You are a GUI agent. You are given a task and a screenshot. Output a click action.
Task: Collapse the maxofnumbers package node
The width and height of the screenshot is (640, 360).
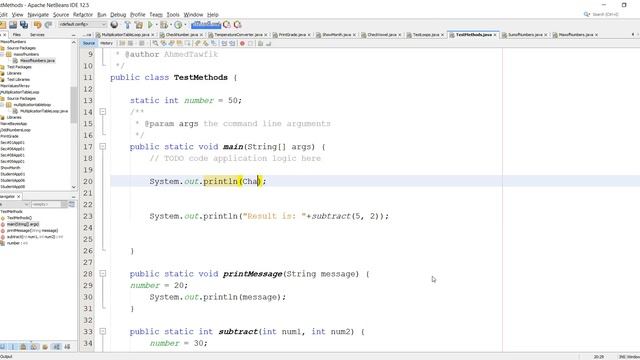(2, 54)
